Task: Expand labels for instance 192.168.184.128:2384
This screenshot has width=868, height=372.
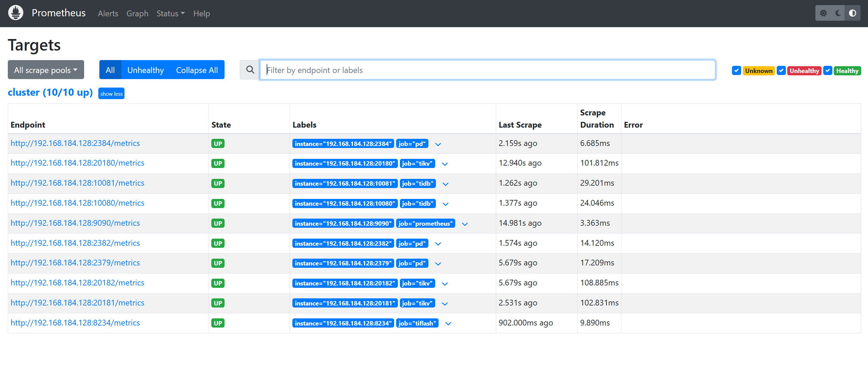Action: coord(438,144)
